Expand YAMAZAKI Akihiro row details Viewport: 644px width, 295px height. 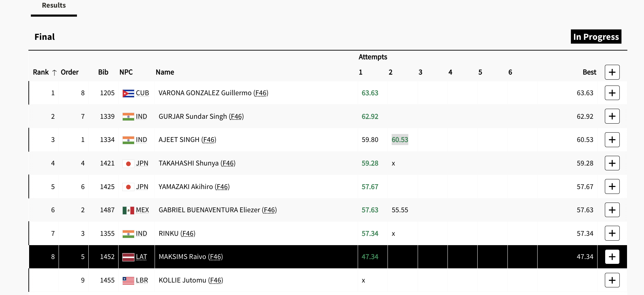coord(612,187)
